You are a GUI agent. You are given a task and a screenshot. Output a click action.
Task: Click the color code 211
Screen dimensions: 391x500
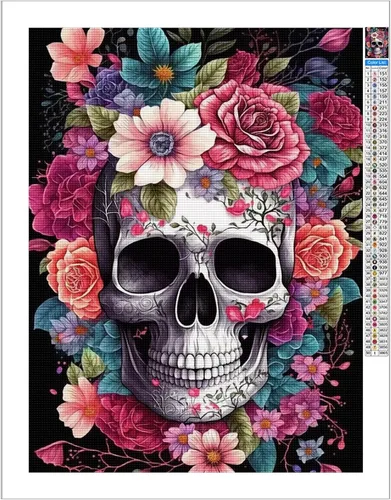point(383,102)
